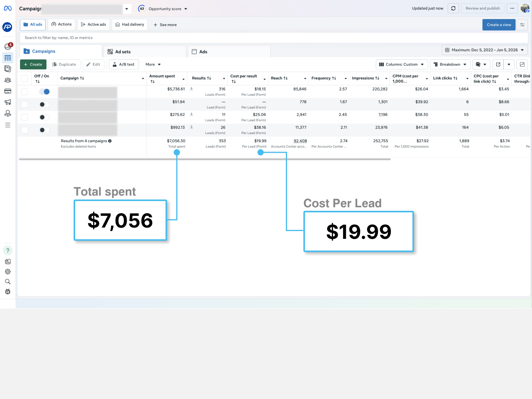This screenshot has height=399, width=532.
Task: Click the Create a view button
Action: 499,25
